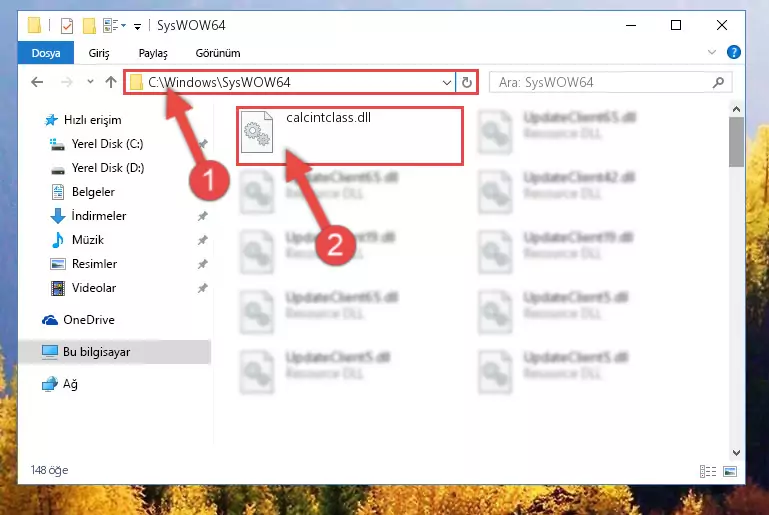This screenshot has width=769, height=515.
Task: Open Belgeler in the navigation pane
Action: 93,192
